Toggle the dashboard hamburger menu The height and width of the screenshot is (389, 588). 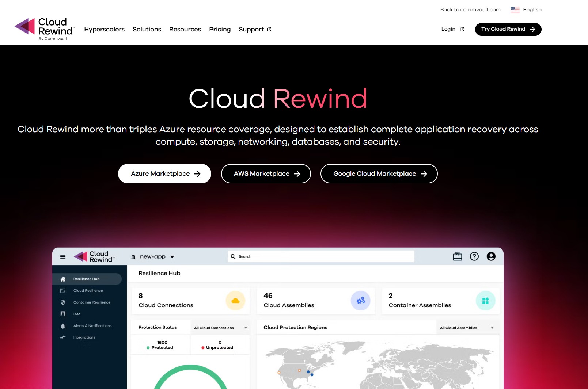(63, 257)
